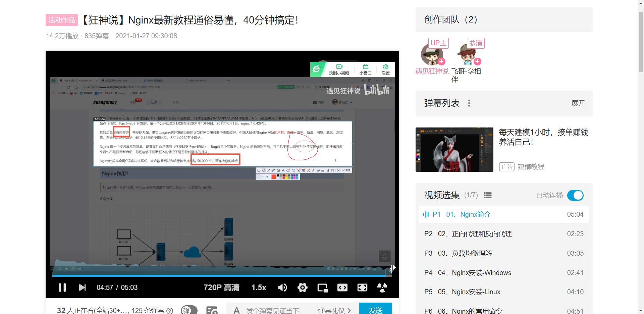
Task: Open 遇见狂神说 profile link
Action: tap(432, 71)
